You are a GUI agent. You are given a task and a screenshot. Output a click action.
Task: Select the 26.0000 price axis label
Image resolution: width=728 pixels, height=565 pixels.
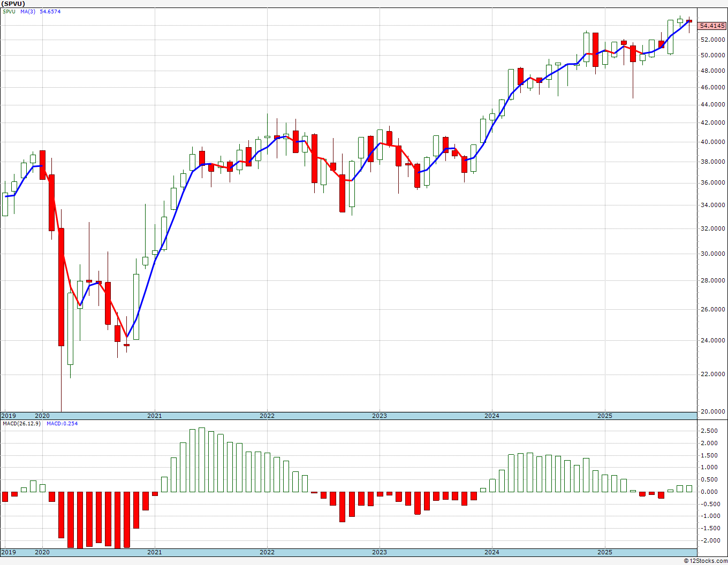(712, 309)
